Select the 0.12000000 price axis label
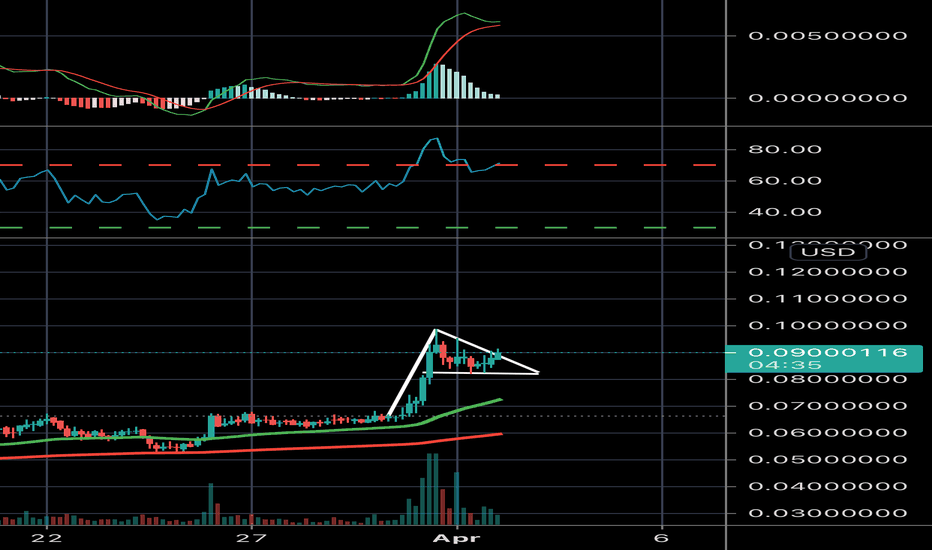The image size is (932, 550). point(827,272)
